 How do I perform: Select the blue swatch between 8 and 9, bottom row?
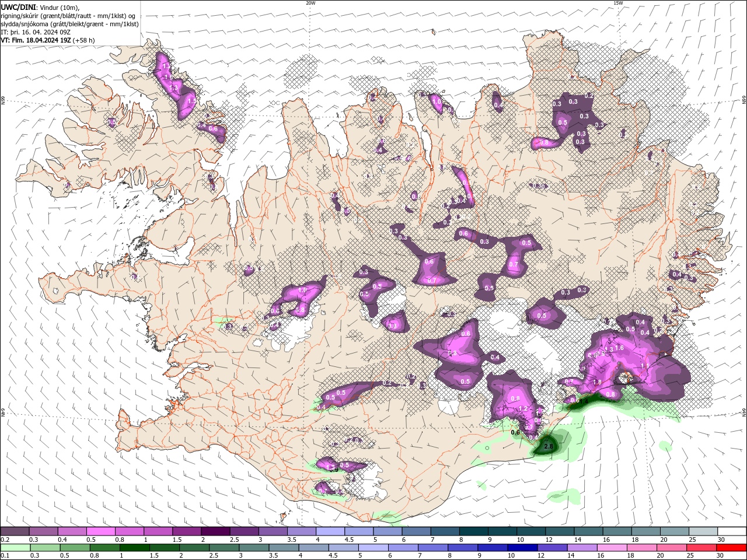click(462, 548)
